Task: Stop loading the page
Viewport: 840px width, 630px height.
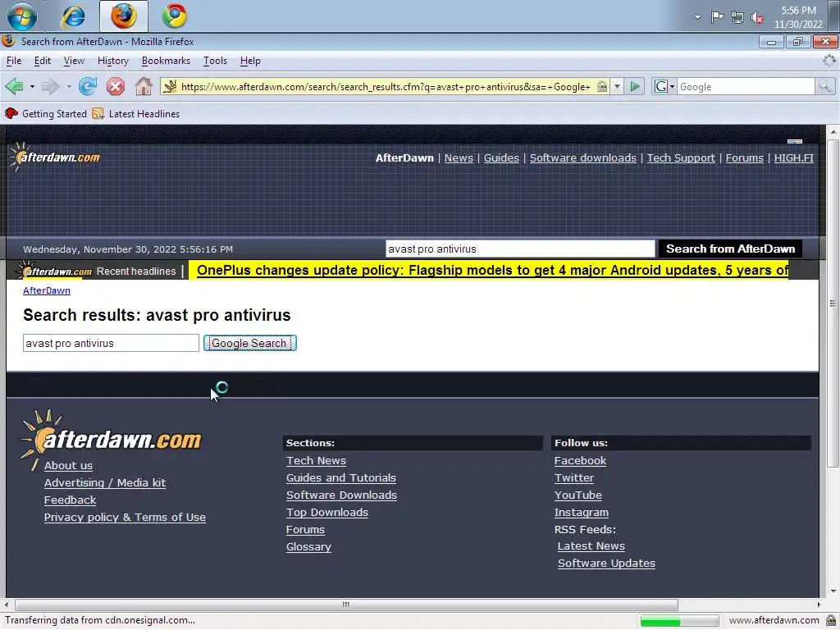Action: click(x=115, y=86)
